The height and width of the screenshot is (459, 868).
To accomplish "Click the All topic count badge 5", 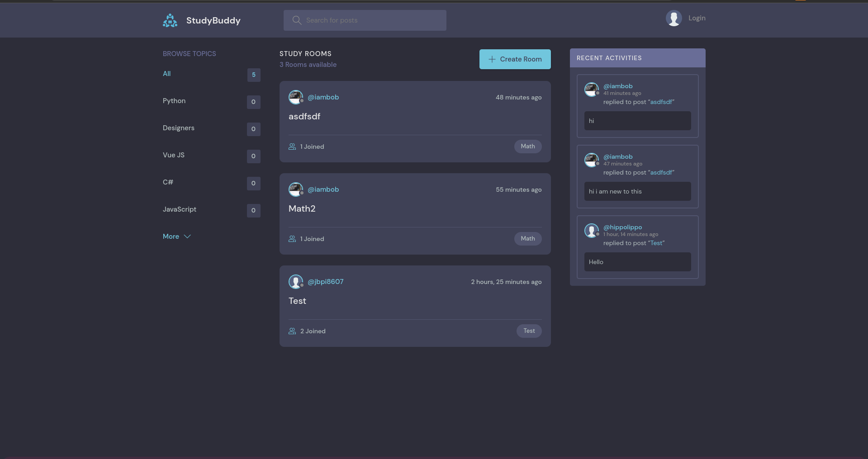I will (254, 75).
